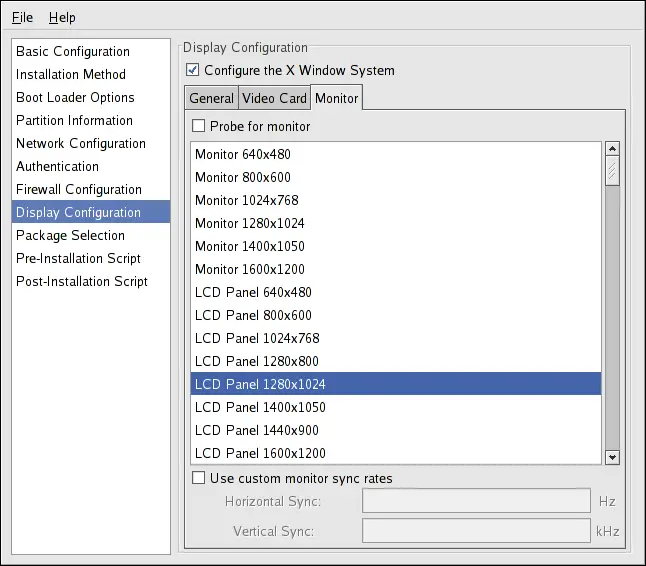646x566 pixels.
Task: Select the Monitor tab
Action: tap(336, 98)
